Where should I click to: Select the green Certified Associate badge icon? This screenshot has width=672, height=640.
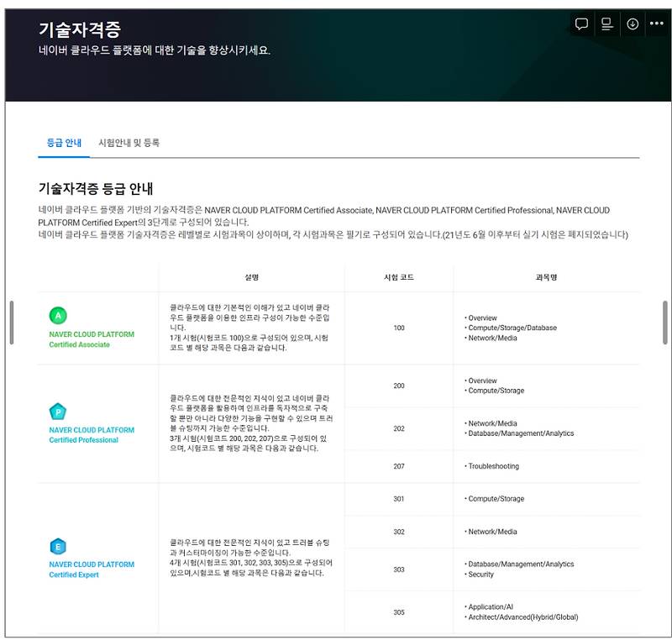tap(58, 317)
